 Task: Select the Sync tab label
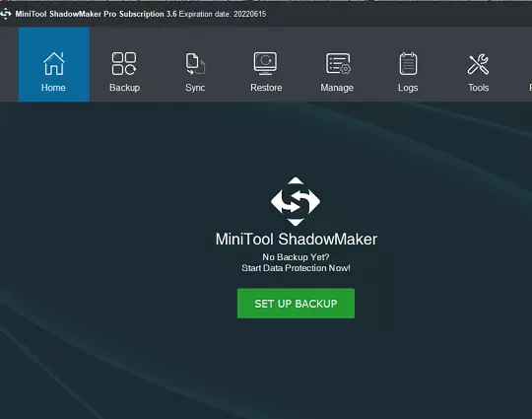195,88
